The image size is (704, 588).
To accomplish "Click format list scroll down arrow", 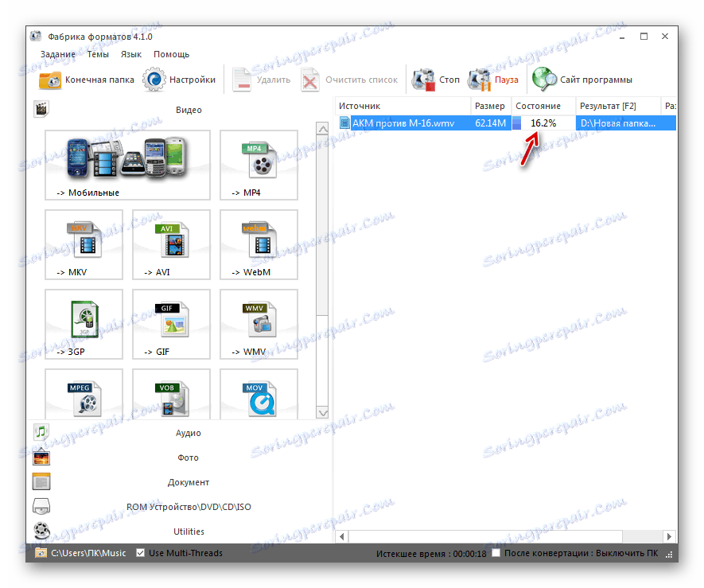I will [322, 412].
